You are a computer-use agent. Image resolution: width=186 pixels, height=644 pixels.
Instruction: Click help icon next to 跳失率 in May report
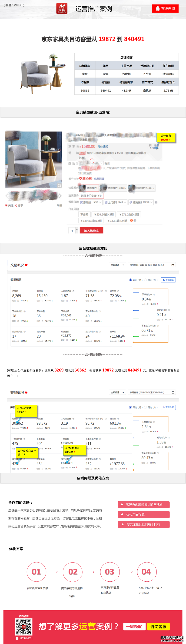point(118,291)
